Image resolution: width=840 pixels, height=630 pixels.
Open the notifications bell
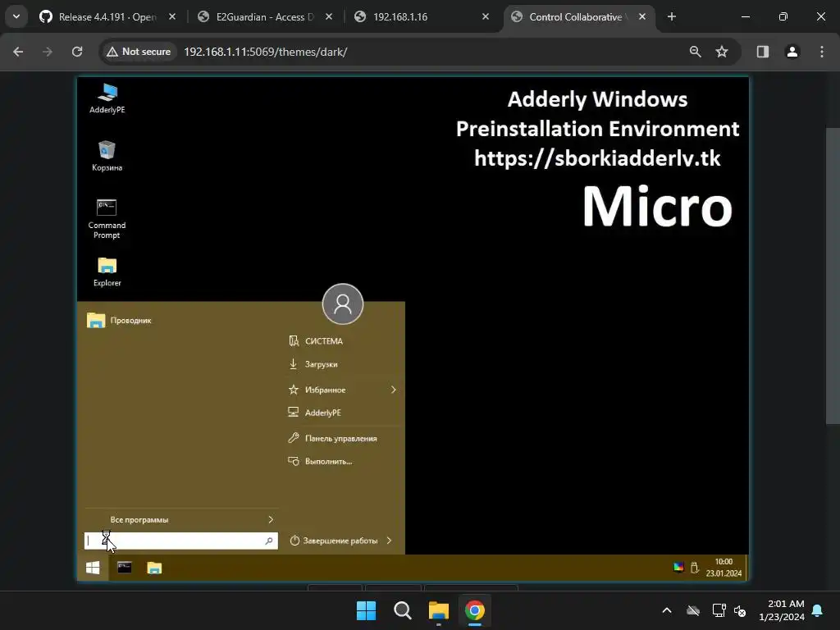pos(818,610)
